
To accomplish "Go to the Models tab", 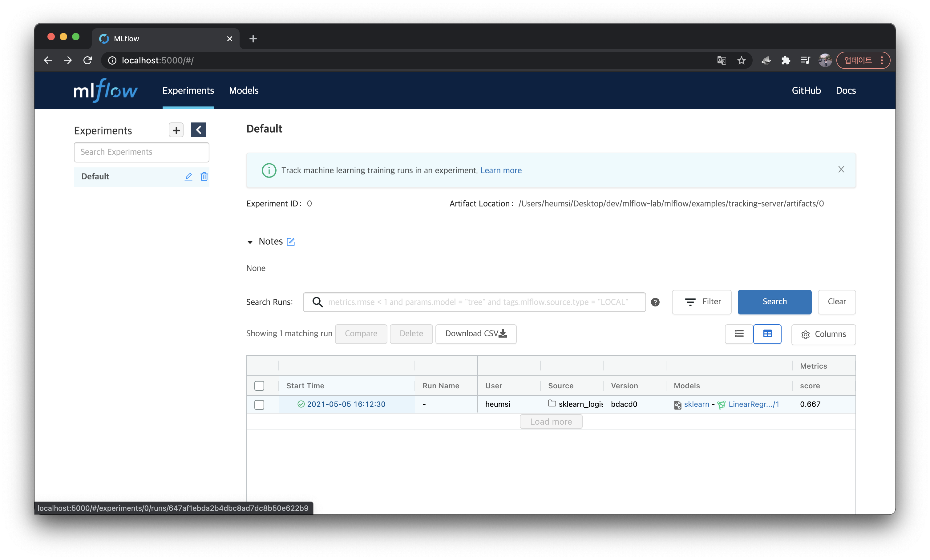I will tap(244, 90).
